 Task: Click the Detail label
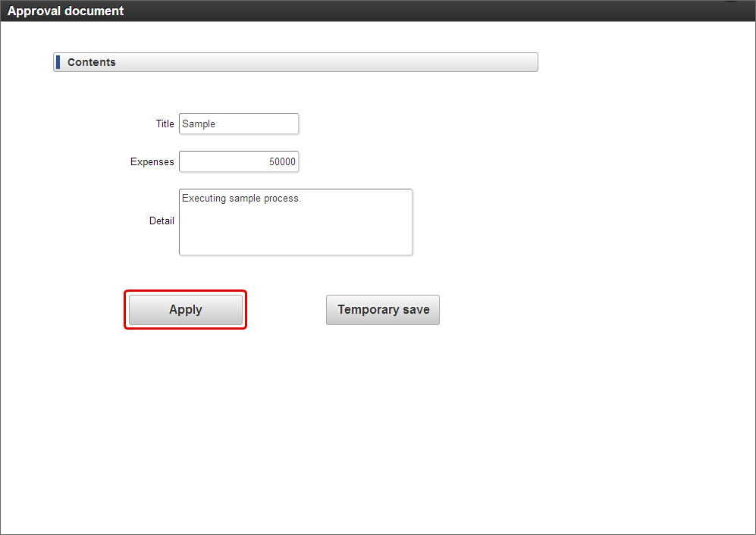pyautogui.click(x=162, y=221)
